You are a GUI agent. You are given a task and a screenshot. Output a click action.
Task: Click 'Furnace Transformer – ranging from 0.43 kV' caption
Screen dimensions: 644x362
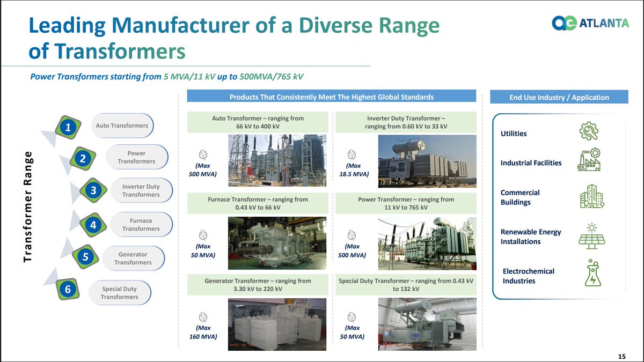click(x=258, y=203)
